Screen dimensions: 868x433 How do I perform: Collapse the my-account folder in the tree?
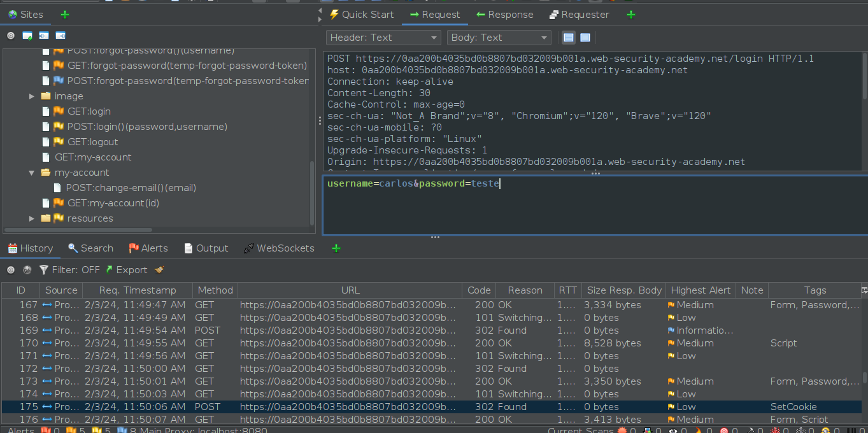tap(32, 173)
